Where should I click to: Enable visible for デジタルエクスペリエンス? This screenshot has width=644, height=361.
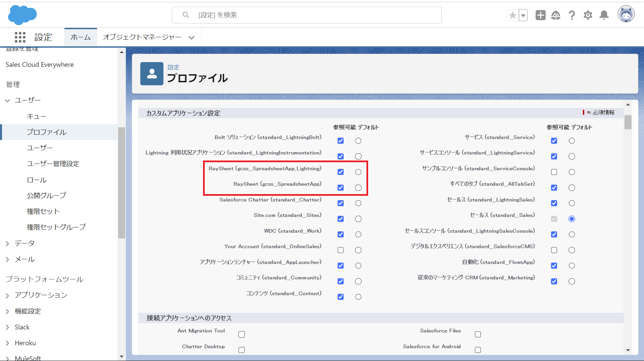pos(554,250)
